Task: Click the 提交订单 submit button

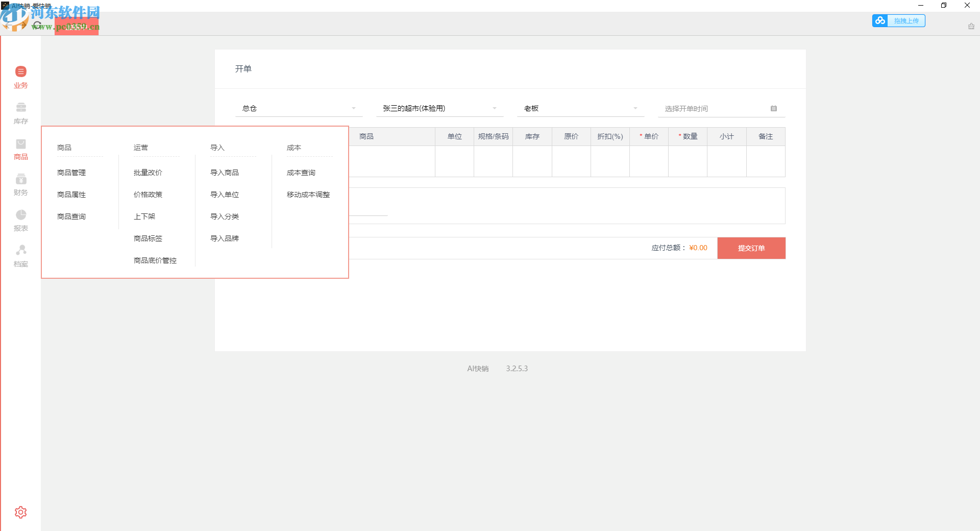Action: pyautogui.click(x=751, y=248)
